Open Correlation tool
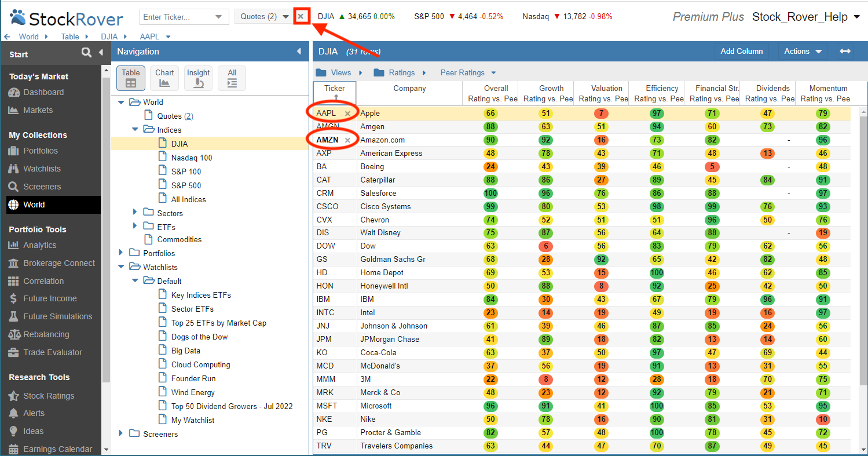 35,281
